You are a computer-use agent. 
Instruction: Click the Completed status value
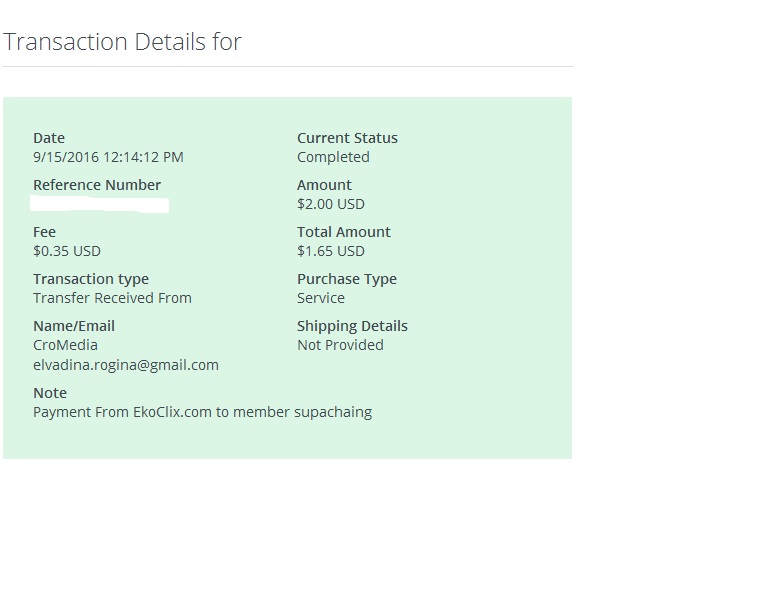click(x=333, y=157)
